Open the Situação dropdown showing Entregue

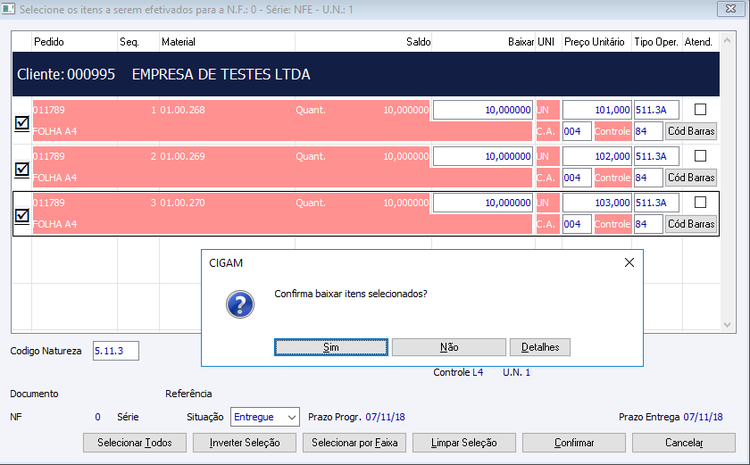pos(265,417)
